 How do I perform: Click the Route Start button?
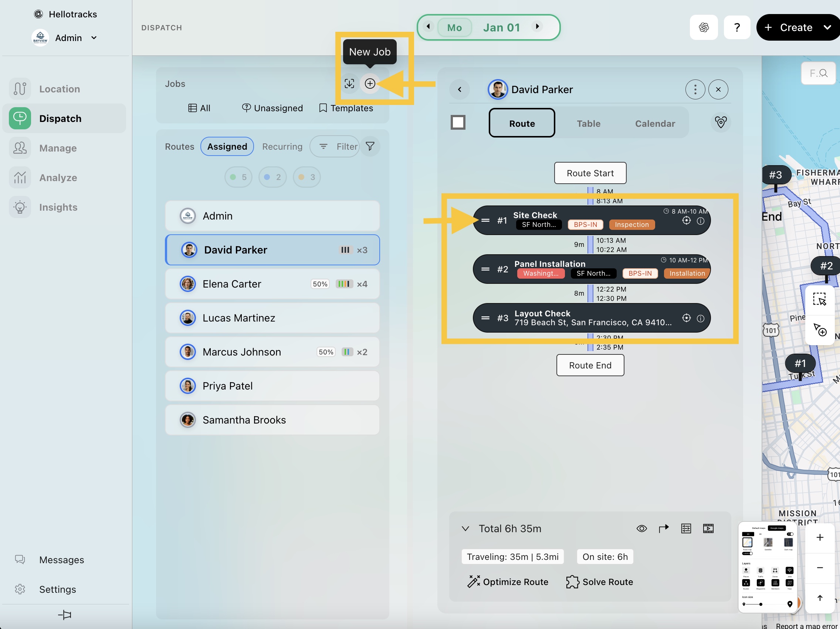tap(590, 173)
